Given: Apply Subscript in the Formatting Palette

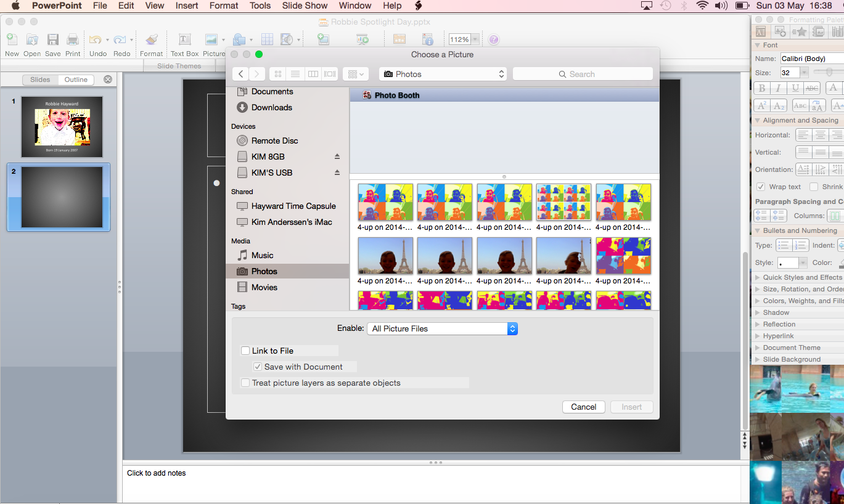Looking at the screenshot, I should (x=779, y=105).
